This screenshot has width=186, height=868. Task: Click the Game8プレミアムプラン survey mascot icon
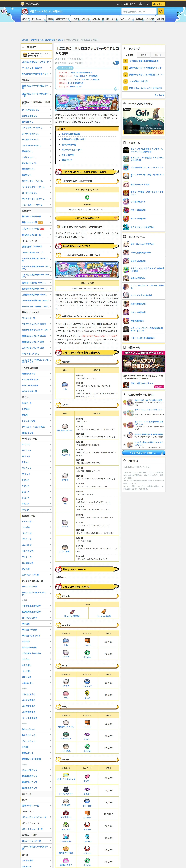point(25,55)
